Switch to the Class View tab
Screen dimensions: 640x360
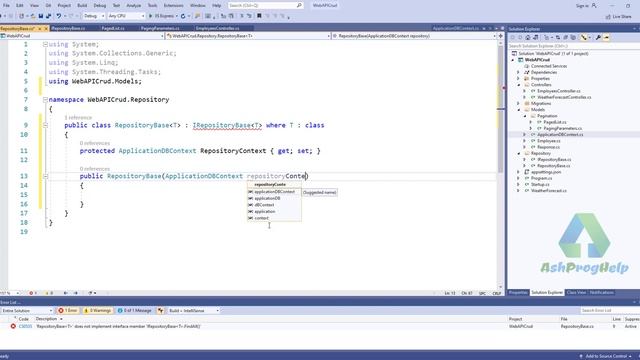click(576, 293)
